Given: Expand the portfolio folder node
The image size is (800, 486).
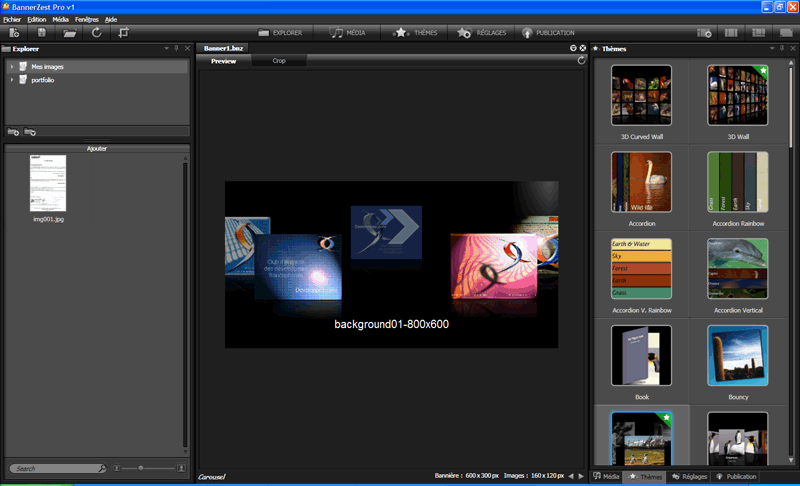Looking at the screenshot, I should [x=11, y=80].
